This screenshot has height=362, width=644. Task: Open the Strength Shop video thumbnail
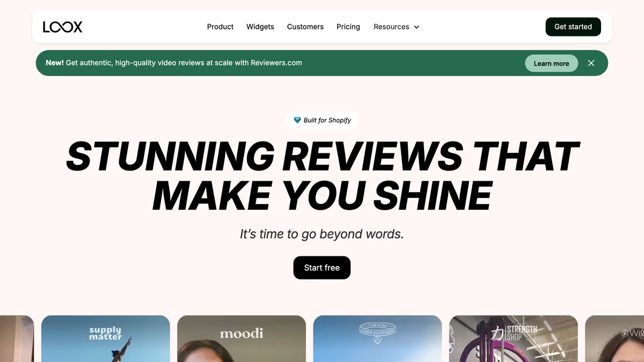tap(514, 338)
